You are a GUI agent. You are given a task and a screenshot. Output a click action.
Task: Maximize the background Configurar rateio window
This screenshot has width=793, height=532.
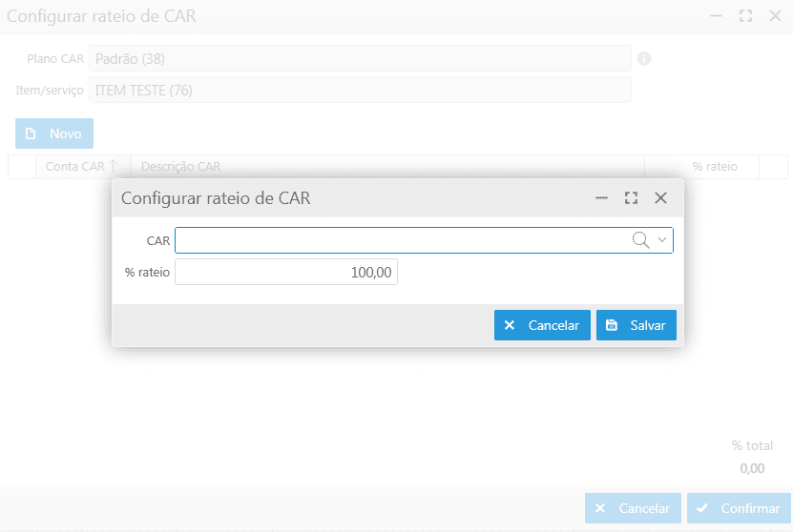point(745,16)
